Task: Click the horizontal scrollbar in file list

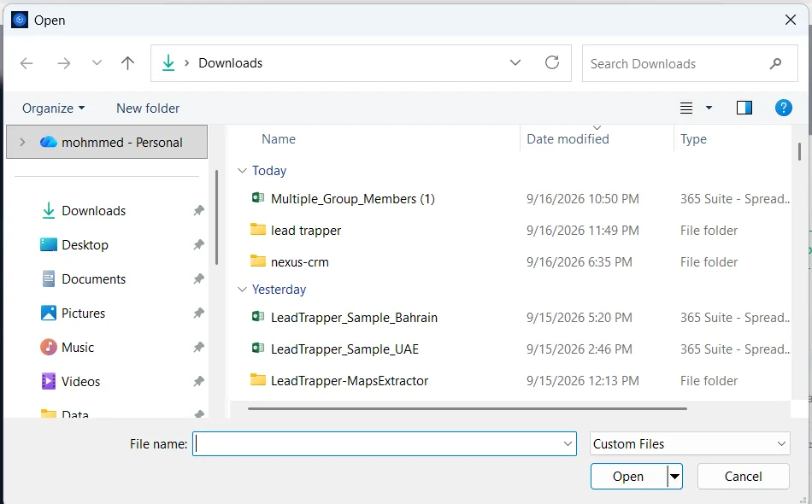Action: tap(467, 408)
